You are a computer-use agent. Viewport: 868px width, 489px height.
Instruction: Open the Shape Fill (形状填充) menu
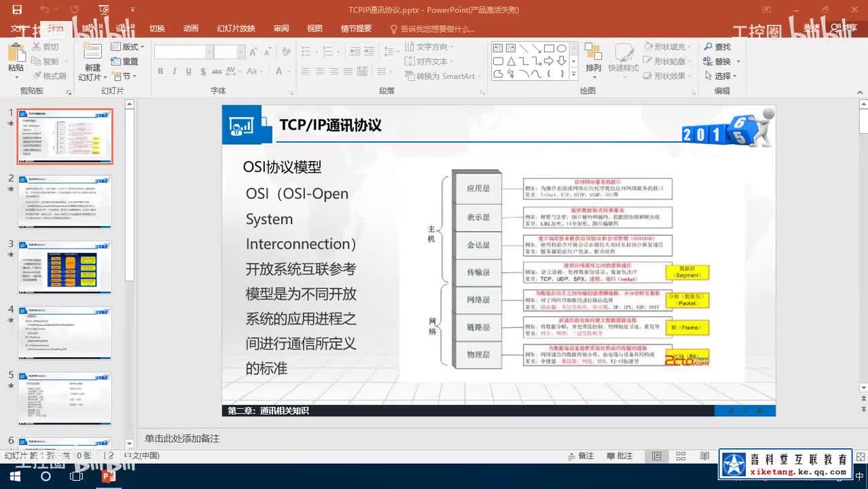pyautogui.click(x=667, y=47)
